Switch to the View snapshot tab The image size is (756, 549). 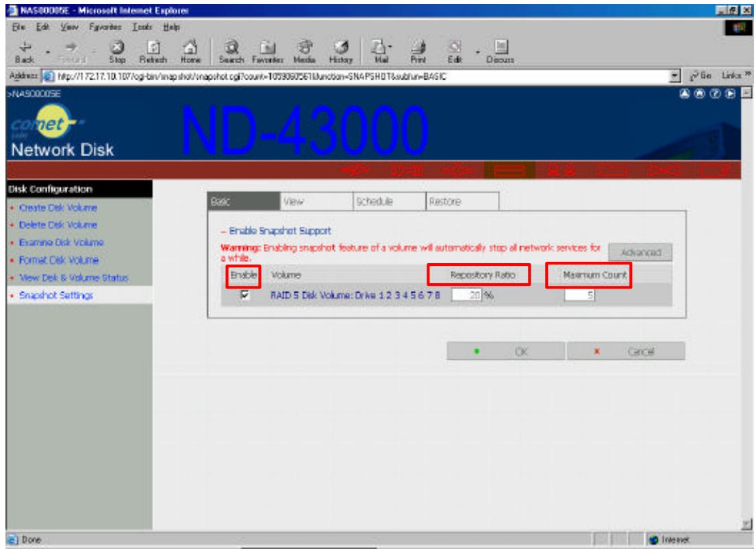tap(316, 202)
